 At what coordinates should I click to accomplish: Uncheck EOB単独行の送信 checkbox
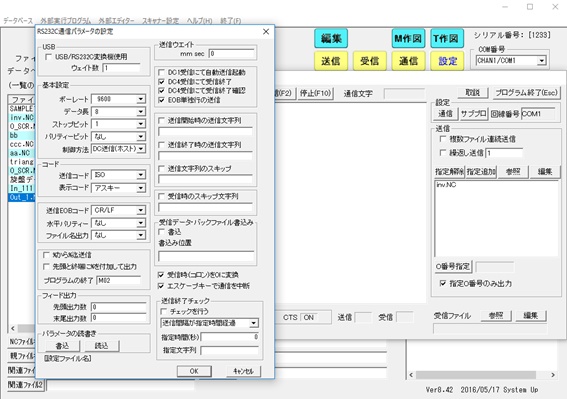pos(162,100)
